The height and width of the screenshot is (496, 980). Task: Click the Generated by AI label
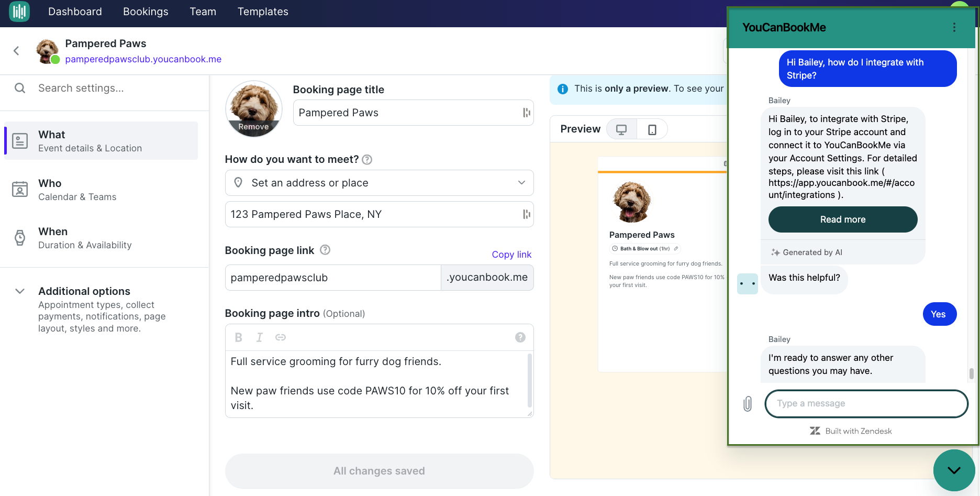click(812, 252)
